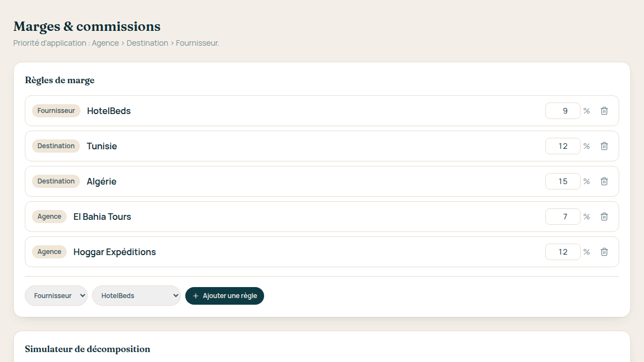The width and height of the screenshot is (644, 362).
Task: Select the Hoggar Expéditions rule name
Action: [115, 252]
